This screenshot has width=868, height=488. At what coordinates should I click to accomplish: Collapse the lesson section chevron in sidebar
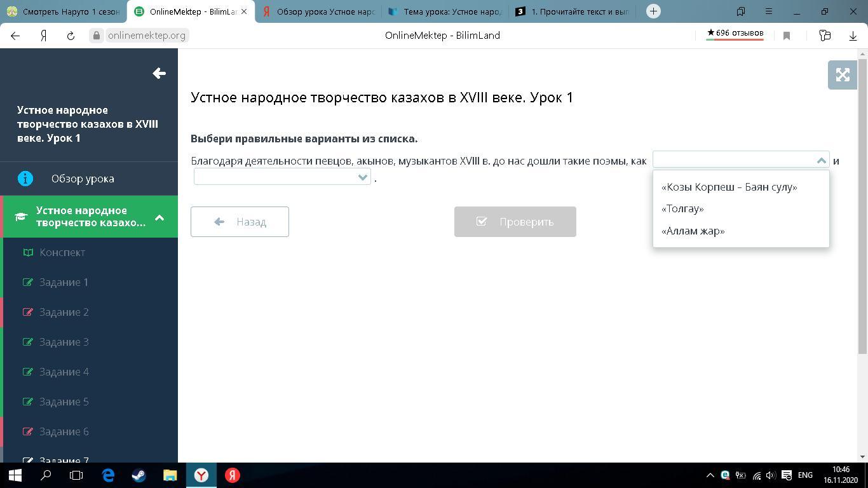[159, 217]
